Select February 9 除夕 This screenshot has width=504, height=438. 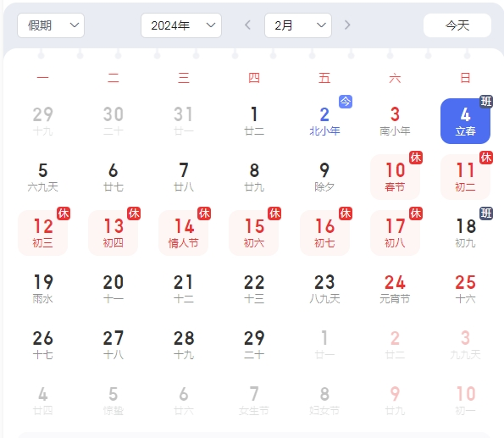point(324,177)
